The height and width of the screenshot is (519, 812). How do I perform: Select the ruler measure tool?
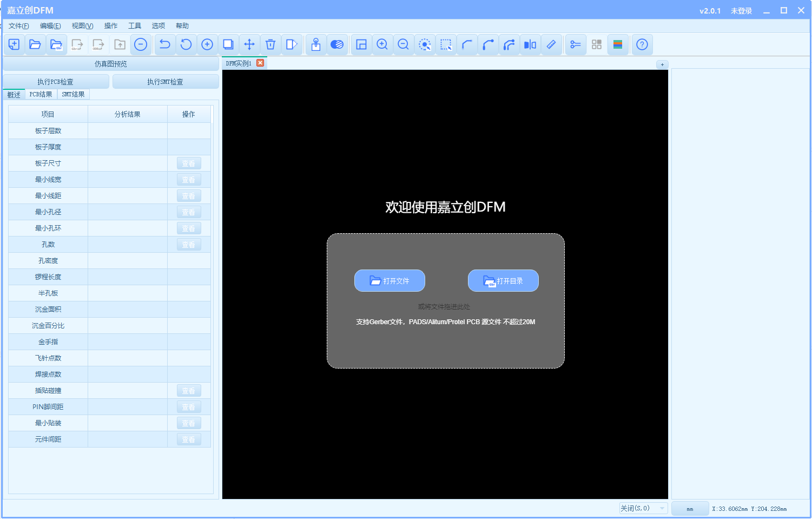(551, 44)
